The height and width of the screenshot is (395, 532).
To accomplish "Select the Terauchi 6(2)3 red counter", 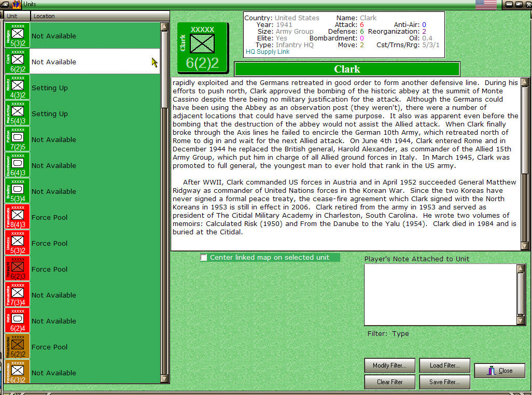I will [x=17, y=269].
